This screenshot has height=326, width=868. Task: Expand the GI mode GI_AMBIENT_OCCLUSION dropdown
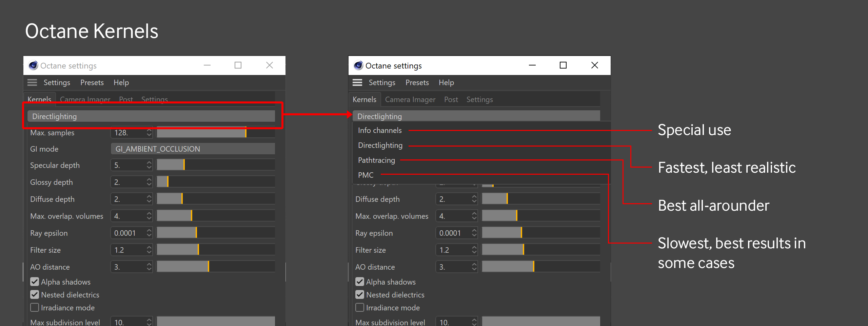[193, 149]
